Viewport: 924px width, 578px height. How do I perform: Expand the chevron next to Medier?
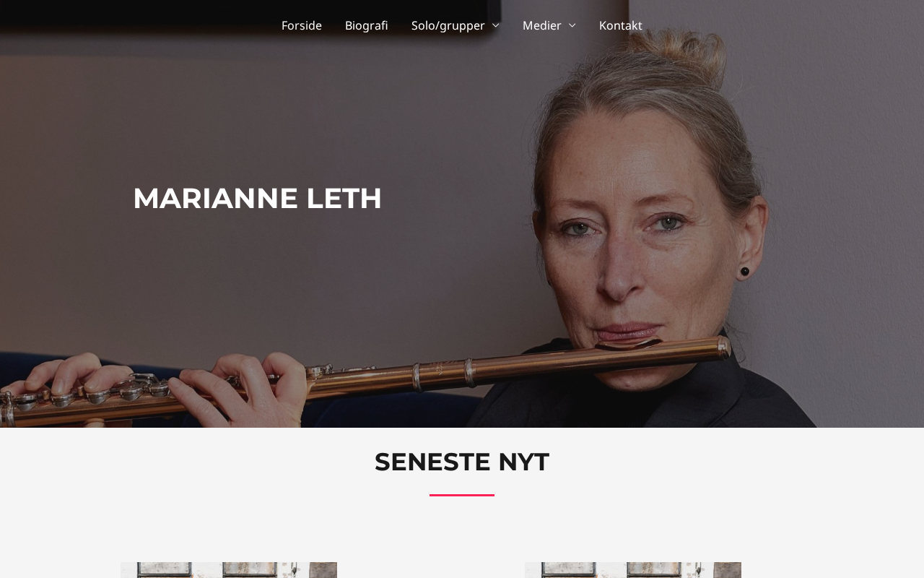(572, 25)
